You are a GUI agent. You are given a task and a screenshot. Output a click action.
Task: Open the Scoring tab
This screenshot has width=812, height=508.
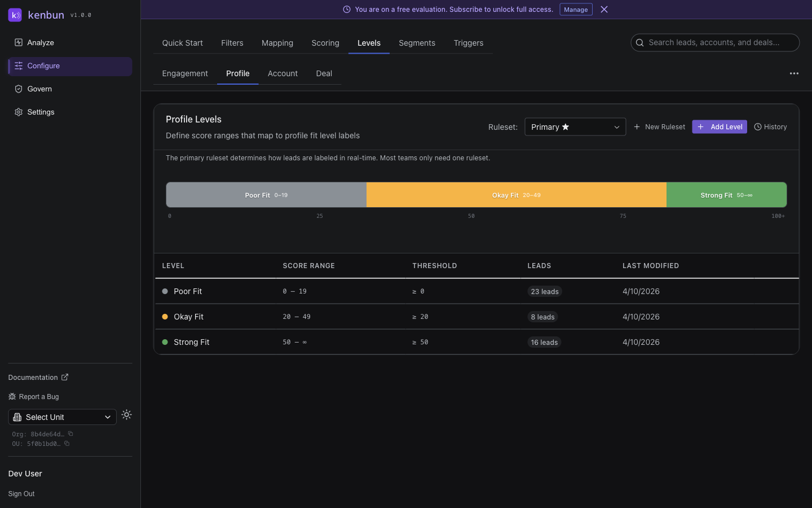325,43
